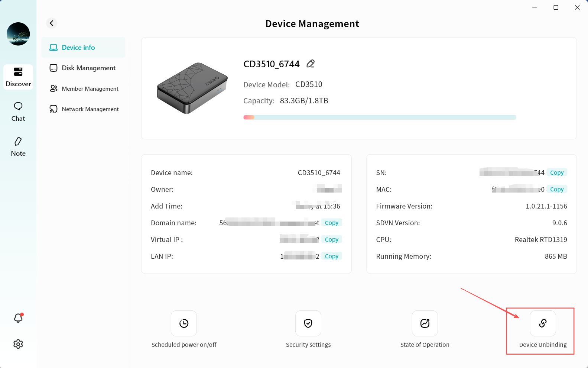
Task: Copy the Domain name value
Action: pyautogui.click(x=331, y=223)
